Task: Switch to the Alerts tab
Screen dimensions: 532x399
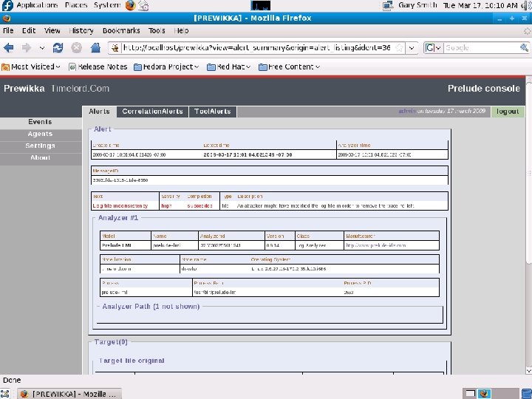Action: [99, 112]
